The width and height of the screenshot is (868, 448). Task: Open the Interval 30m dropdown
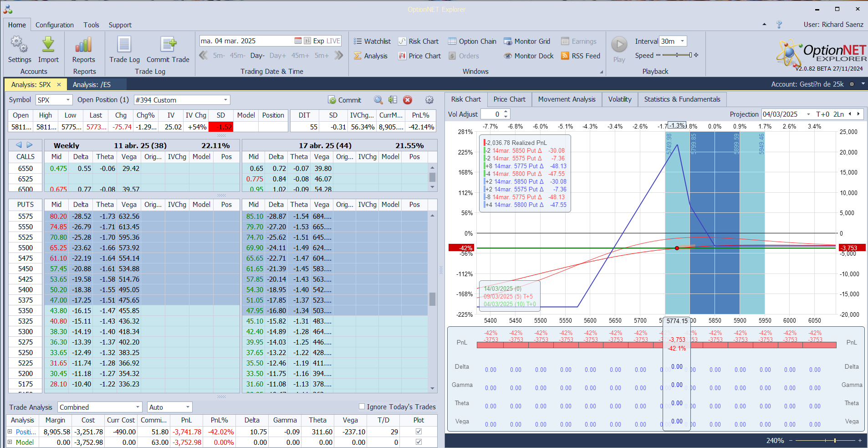point(682,41)
